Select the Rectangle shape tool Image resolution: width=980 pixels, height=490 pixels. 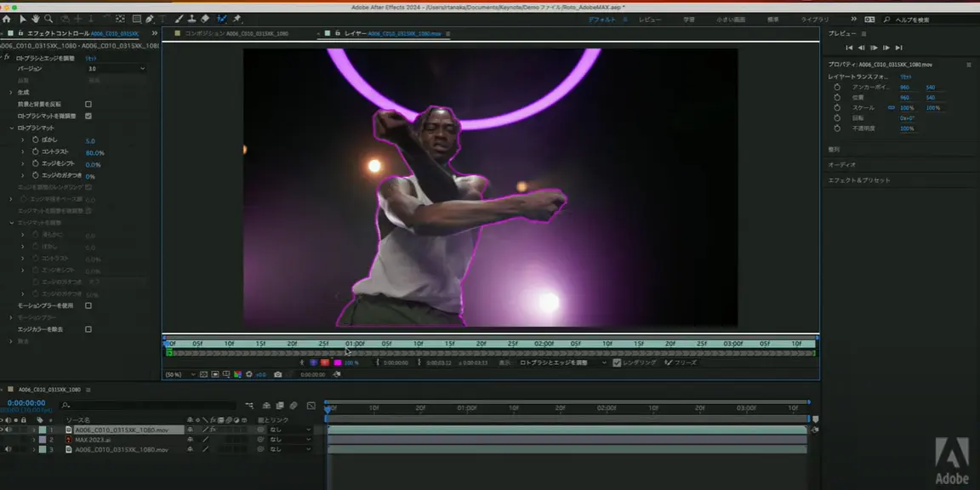point(136,20)
